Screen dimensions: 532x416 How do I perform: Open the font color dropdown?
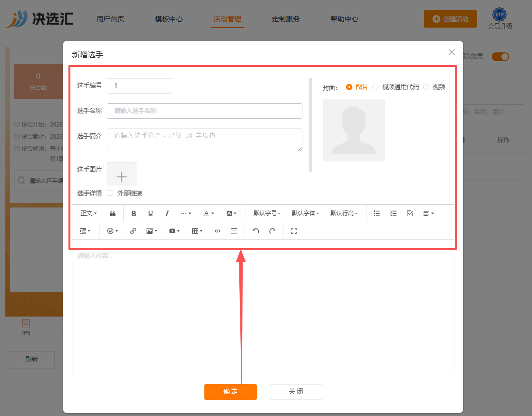[x=209, y=213]
